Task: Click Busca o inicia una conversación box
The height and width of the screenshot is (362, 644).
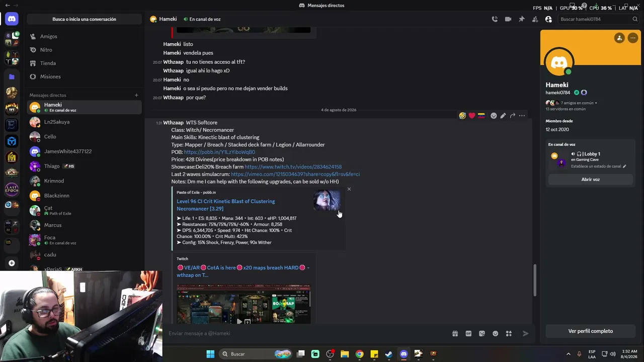Action: (x=85, y=19)
